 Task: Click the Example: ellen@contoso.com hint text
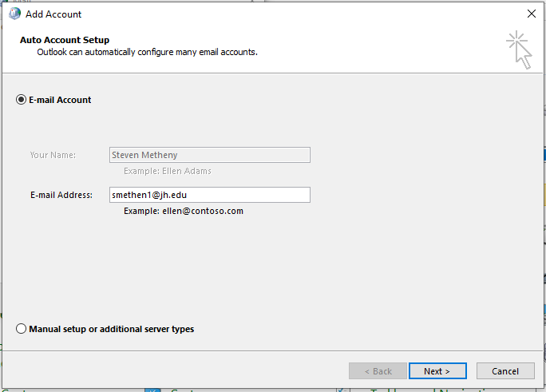(184, 211)
